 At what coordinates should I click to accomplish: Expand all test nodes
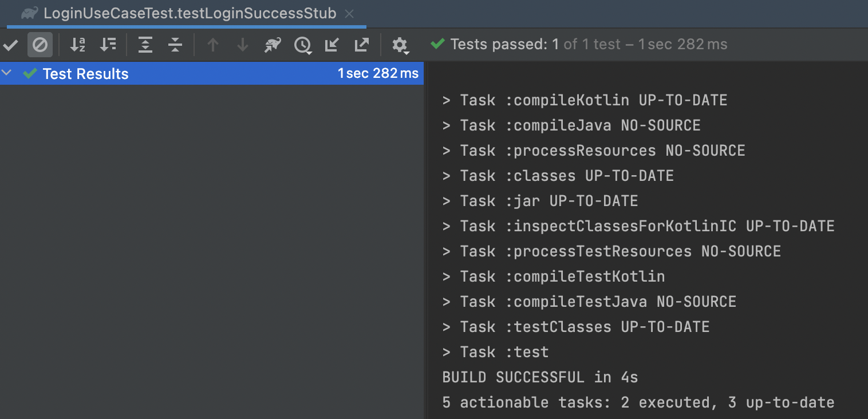(x=145, y=45)
